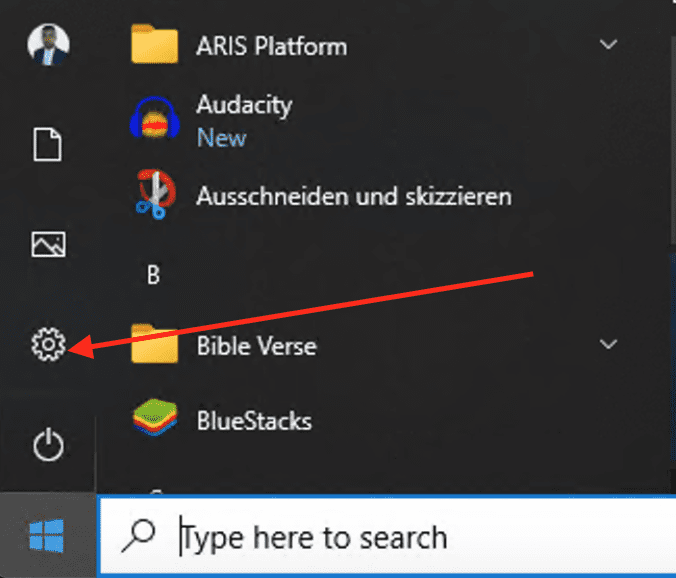Click the scissors icon for Ausschneiden und skizzieren
Screen dimensions: 676x578
[x=154, y=195]
